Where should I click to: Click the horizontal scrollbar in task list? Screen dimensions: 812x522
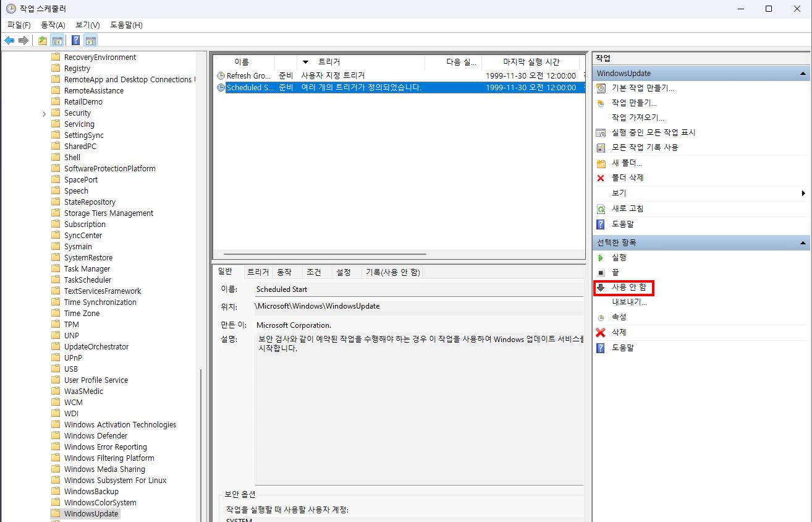pos(325,254)
